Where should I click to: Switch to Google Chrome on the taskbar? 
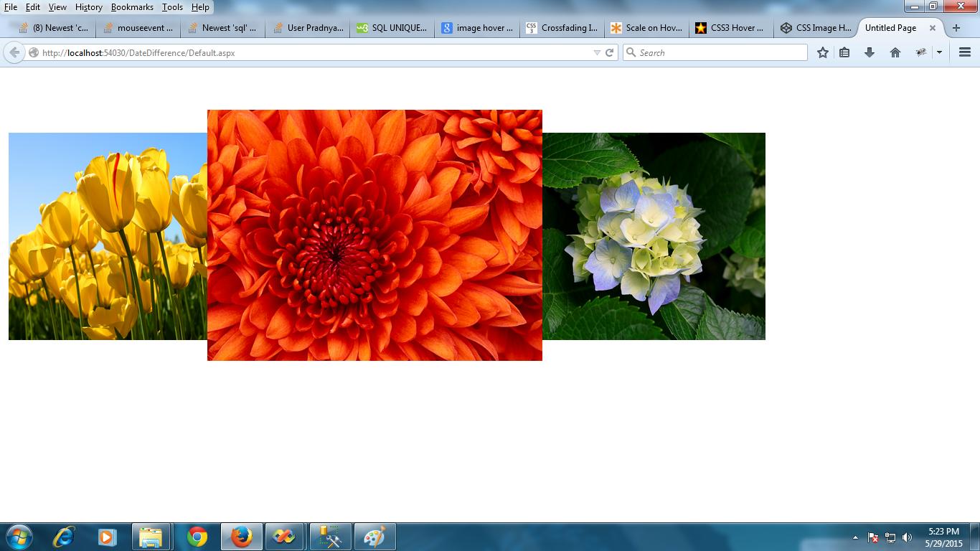click(197, 537)
